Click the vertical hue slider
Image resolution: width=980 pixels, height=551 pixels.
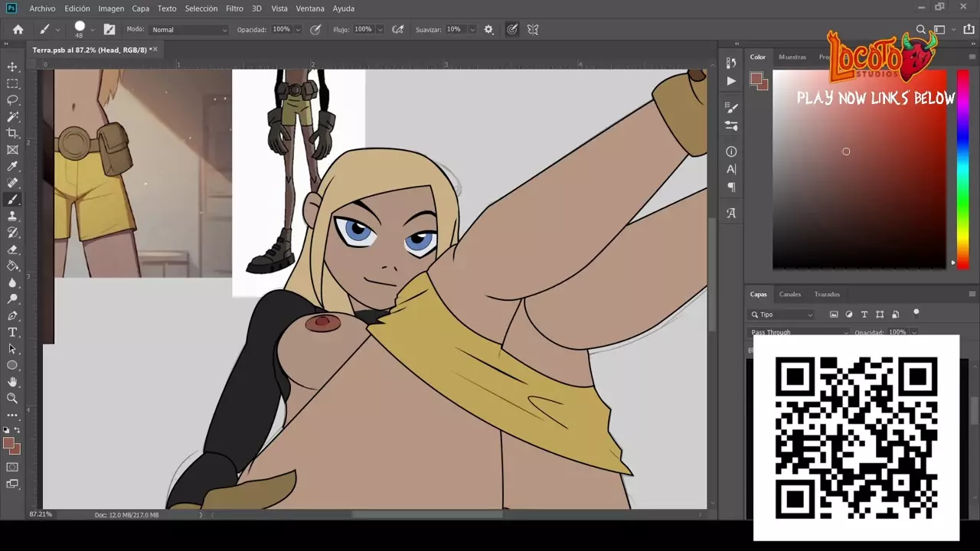962,168
